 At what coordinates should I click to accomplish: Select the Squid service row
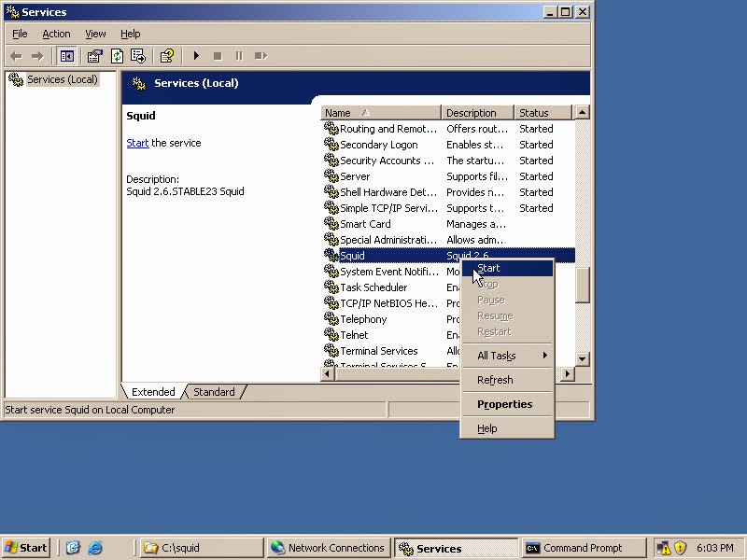coord(448,256)
